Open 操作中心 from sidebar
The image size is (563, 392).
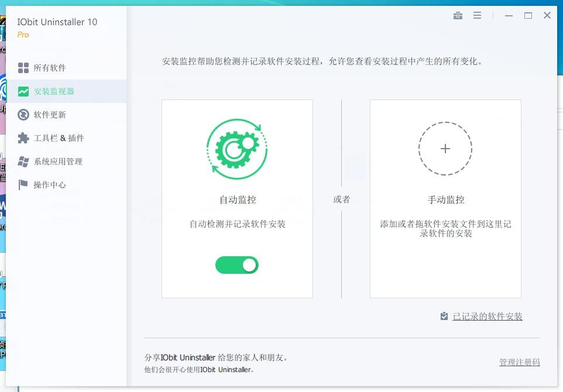tap(50, 185)
